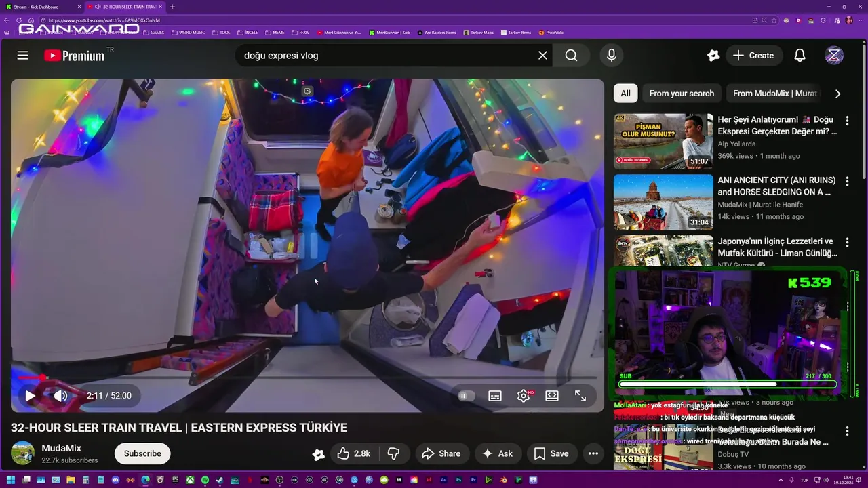Open Spotify from the taskbar

(x=205, y=480)
